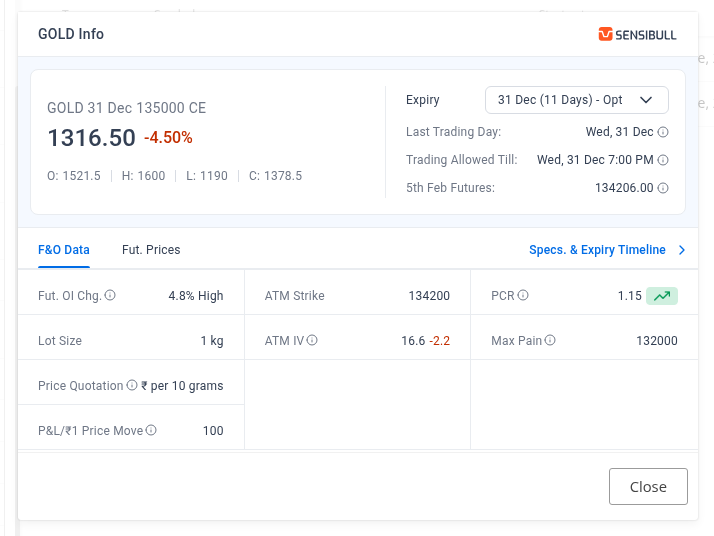Click info icon beside Price Quotation
The image size is (714, 536).
click(132, 386)
